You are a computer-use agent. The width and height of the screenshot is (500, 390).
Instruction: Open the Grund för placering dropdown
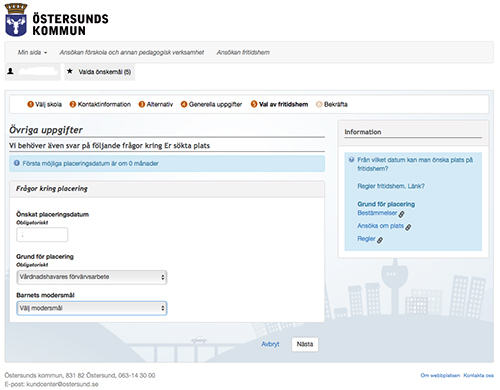click(x=92, y=277)
